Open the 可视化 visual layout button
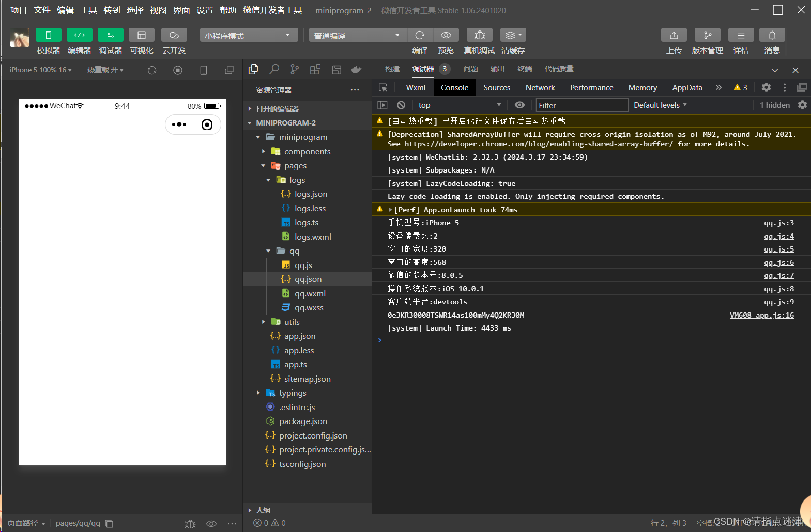Viewport: 811px width, 532px height. [x=142, y=35]
